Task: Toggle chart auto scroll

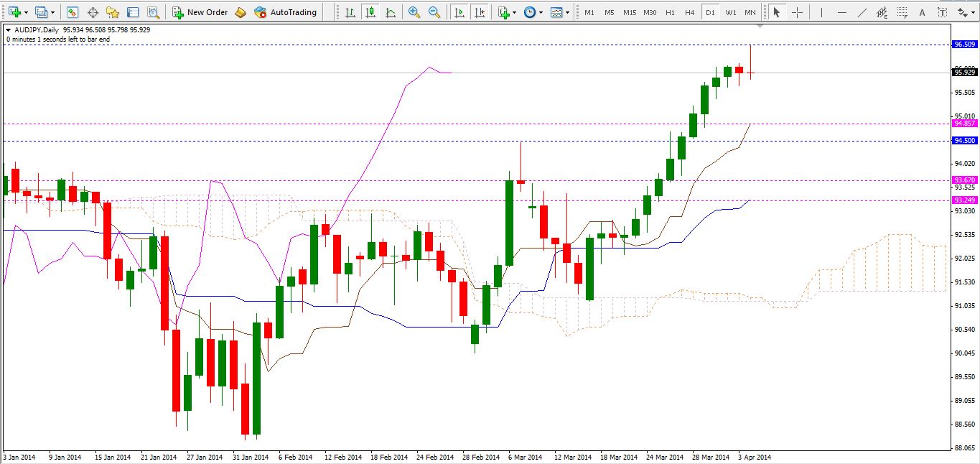Action: 459,12
